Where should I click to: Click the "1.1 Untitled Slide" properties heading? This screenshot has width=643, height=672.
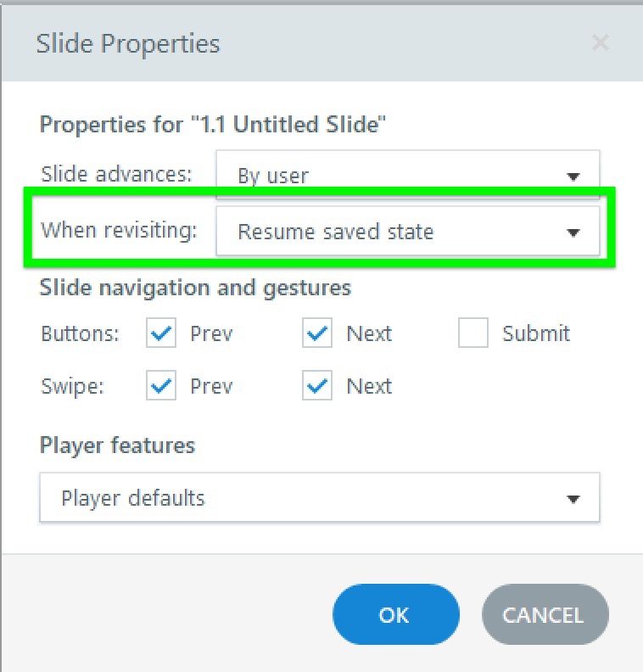[x=213, y=125]
